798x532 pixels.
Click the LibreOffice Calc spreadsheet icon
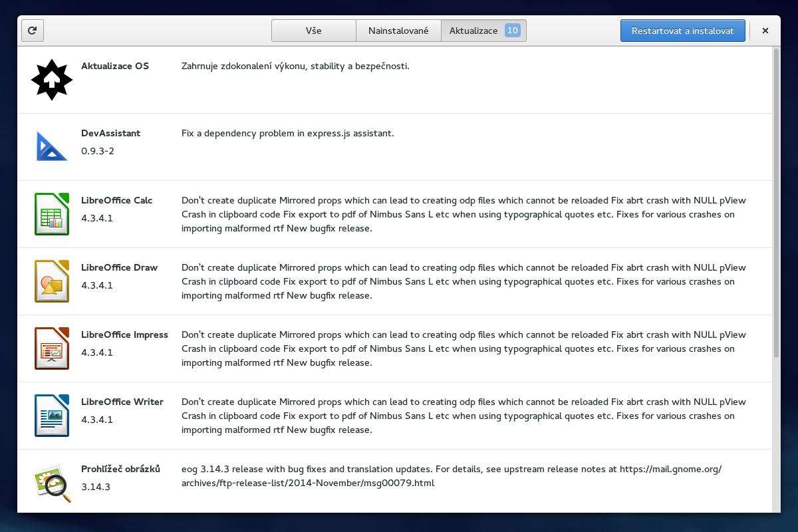coord(51,214)
